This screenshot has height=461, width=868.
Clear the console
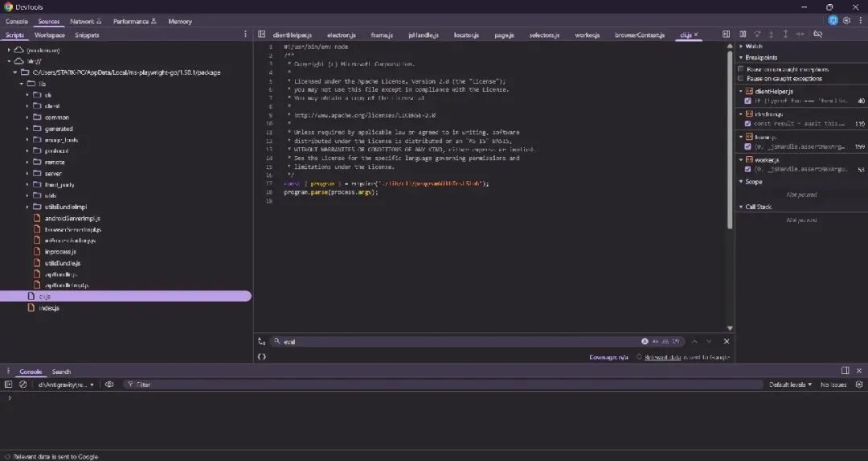(23, 384)
